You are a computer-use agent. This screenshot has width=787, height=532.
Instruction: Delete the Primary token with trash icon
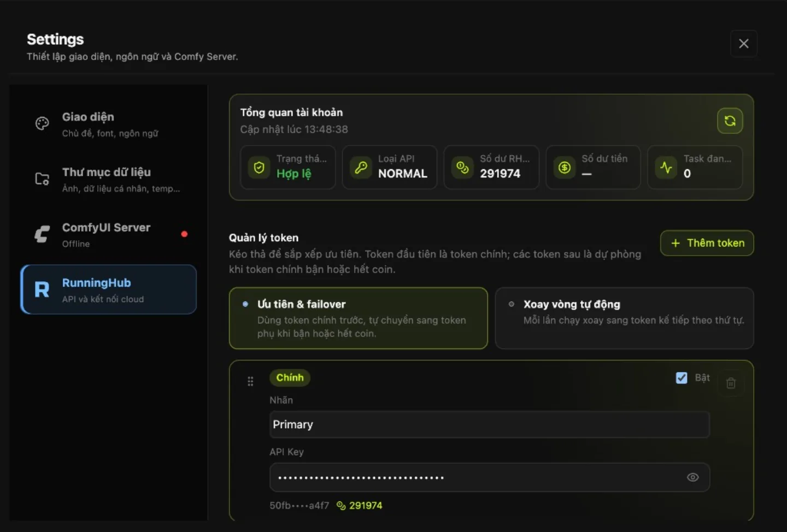pyautogui.click(x=731, y=383)
